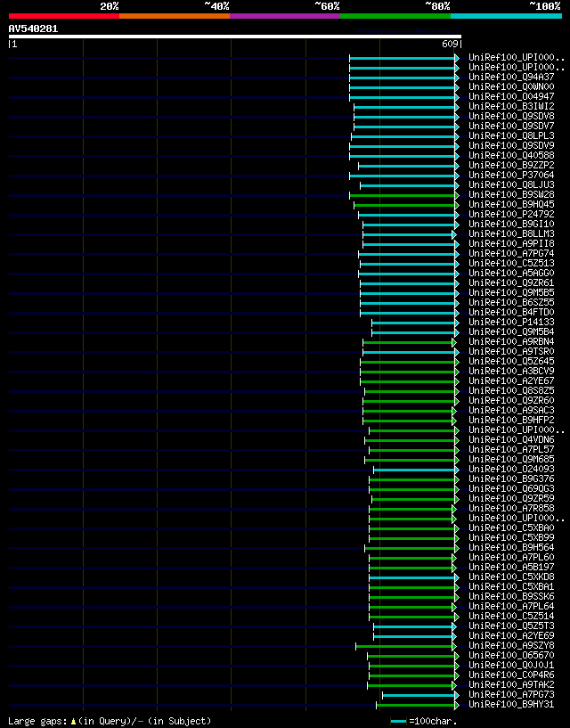This screenshot has height=728, width=570.
Task: Click the 'Large gaps:' legend text
Action: (x=37, y=721)
